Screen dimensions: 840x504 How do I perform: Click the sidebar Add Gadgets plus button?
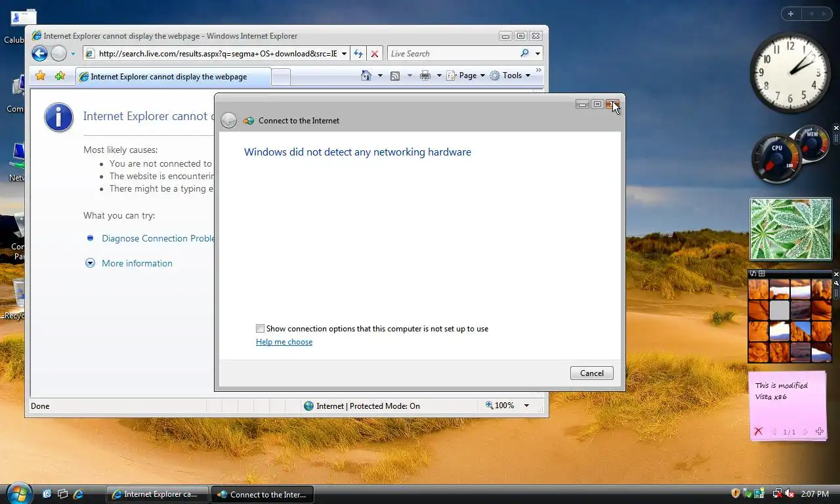pyautogui.click(x=791, y=14)
